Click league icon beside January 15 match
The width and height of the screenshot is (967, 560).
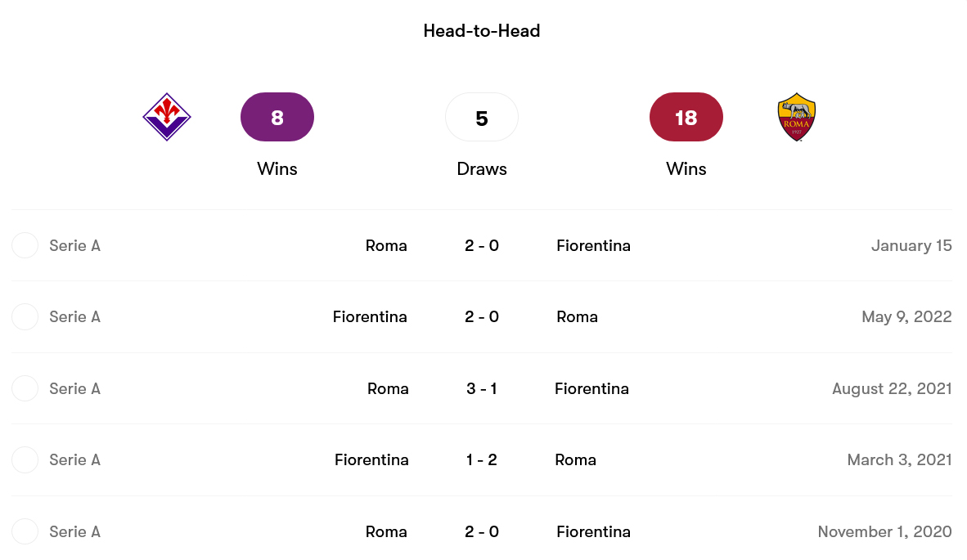click(25, 245)
